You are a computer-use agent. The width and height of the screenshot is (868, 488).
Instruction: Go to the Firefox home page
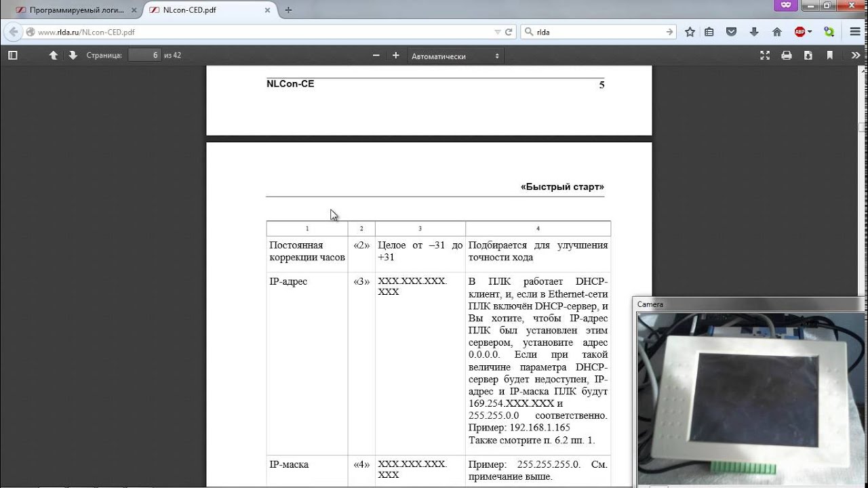point(777,32)
